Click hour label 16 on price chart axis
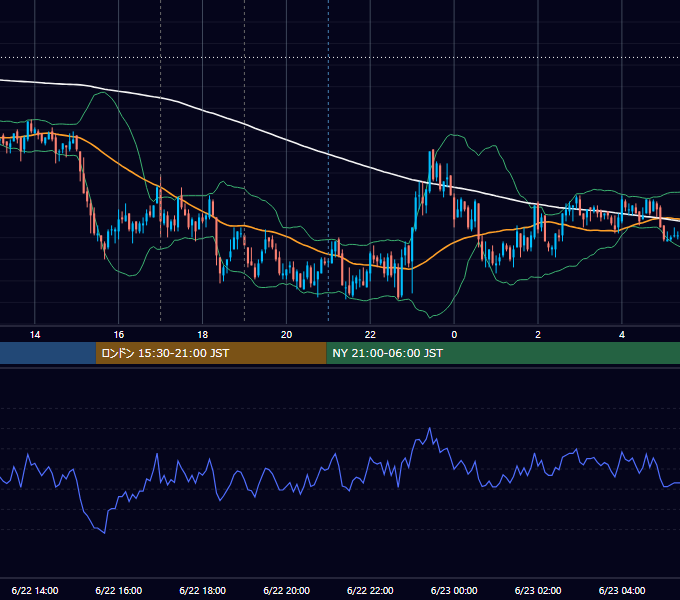 [x=118, y=335]
